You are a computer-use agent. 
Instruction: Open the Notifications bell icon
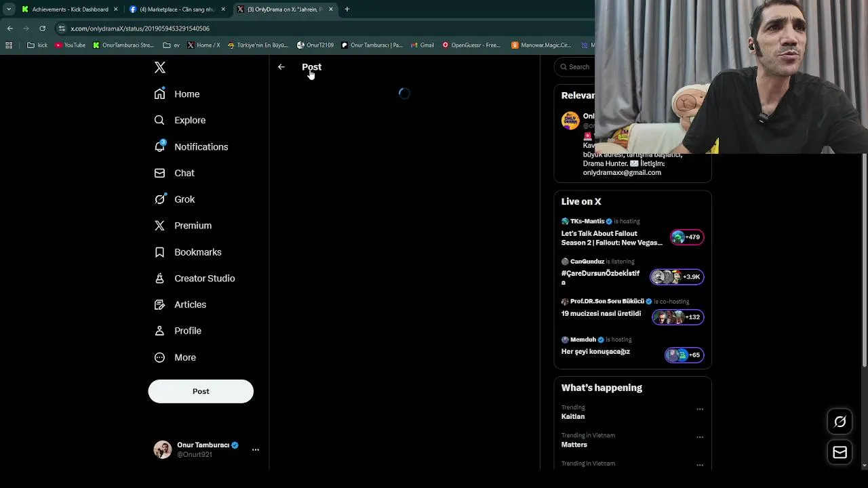(x=160, y=146)
